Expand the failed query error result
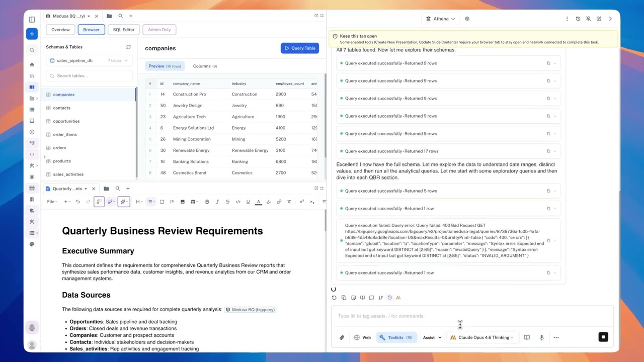 (x=555, y=241)
